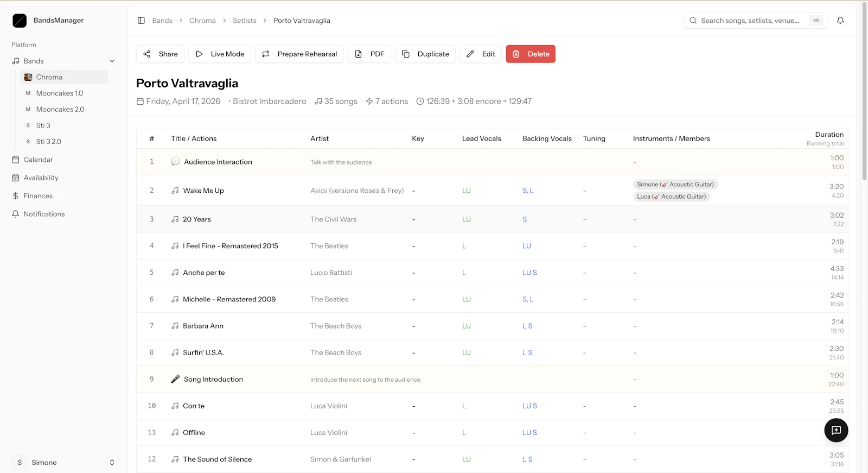Click the music note for The Sound of Silence
868x473 pixels.
(x=175, y=459)
